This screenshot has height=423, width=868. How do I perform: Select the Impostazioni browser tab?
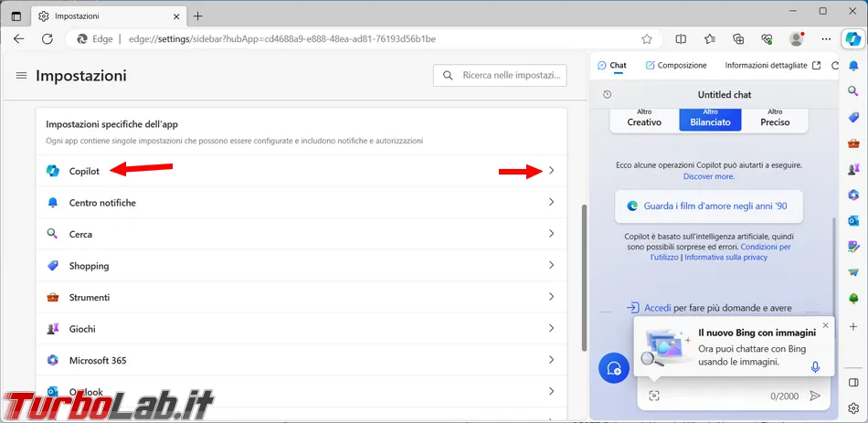109,16
